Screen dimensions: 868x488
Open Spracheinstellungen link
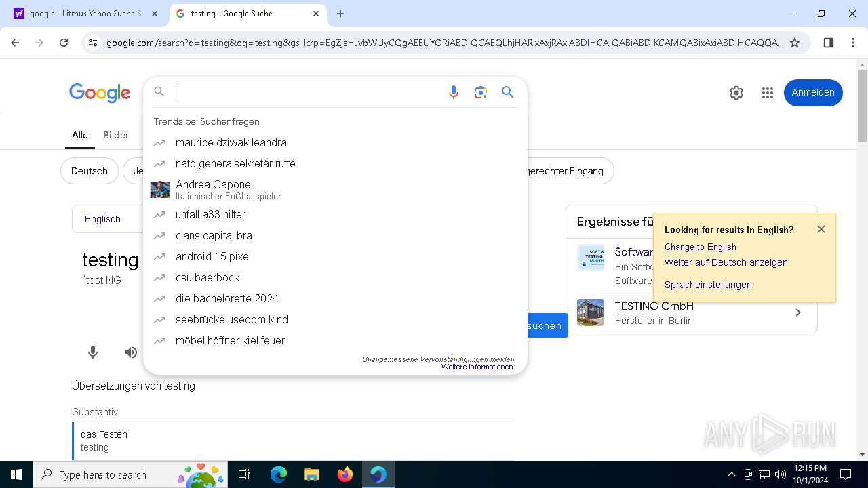pyautogui.click(x=708, y=285)
